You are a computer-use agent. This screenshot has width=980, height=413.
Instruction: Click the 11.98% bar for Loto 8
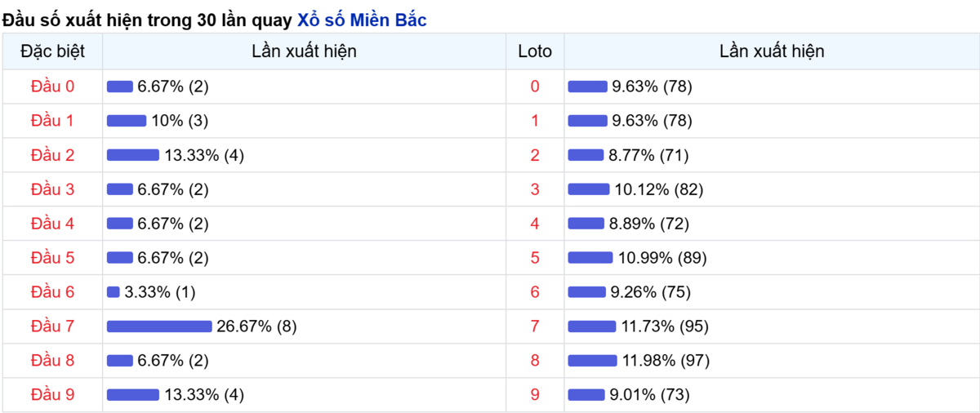pos(592,361)
